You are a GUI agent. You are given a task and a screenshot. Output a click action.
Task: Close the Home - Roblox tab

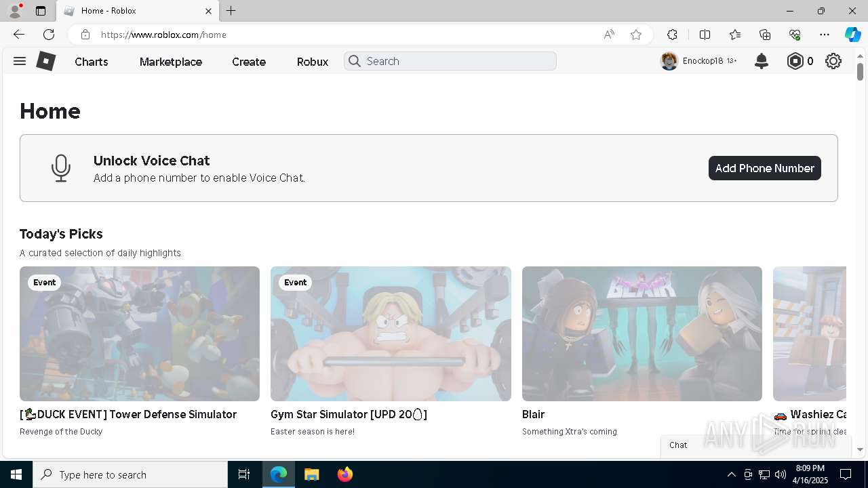point(208,11)
